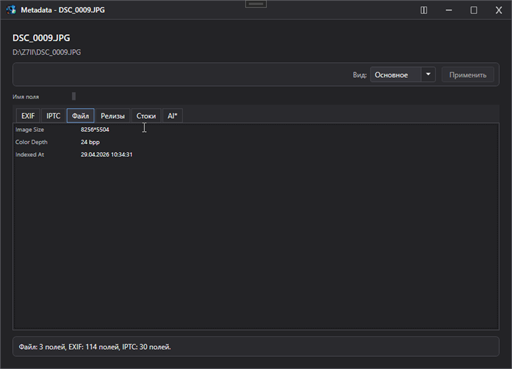Click the DSC_0009.JPG file name heading
Image resolution: width=512 pixels, height=369 pixels.
(x=41, y=38)
